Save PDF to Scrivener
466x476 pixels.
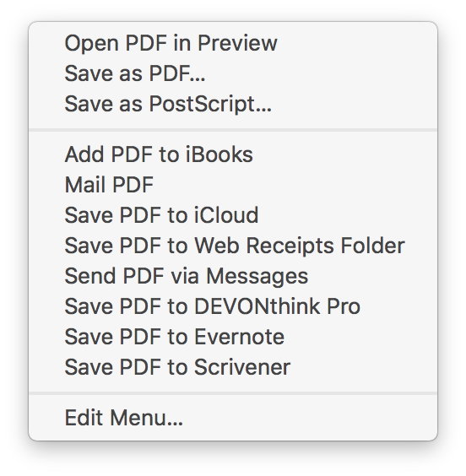(x=233, y=367)
